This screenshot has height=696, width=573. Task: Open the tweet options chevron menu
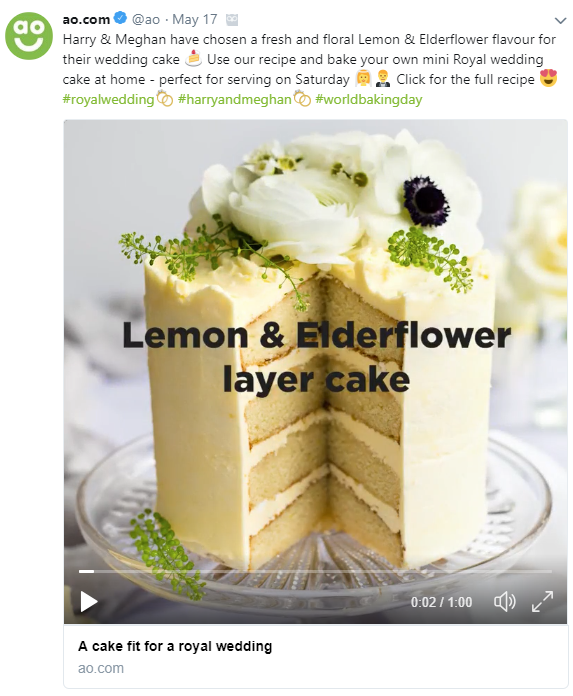[561, 20]
